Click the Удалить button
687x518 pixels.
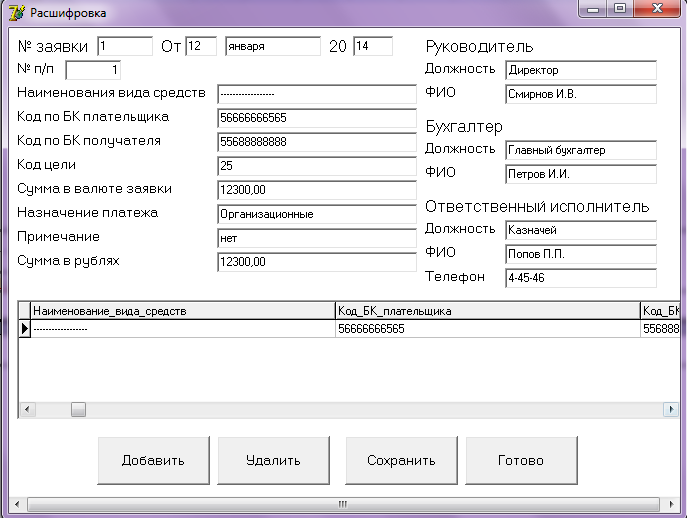[x=273, y=460]
